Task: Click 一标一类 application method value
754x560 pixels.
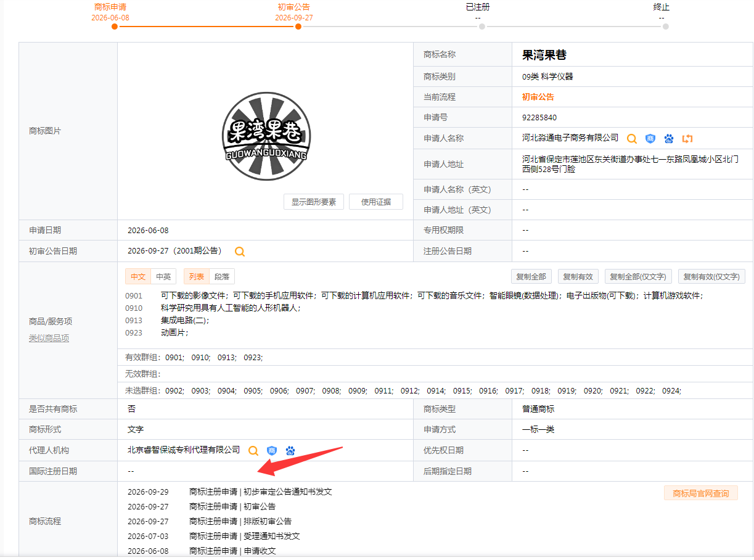Action: point(538,430)
